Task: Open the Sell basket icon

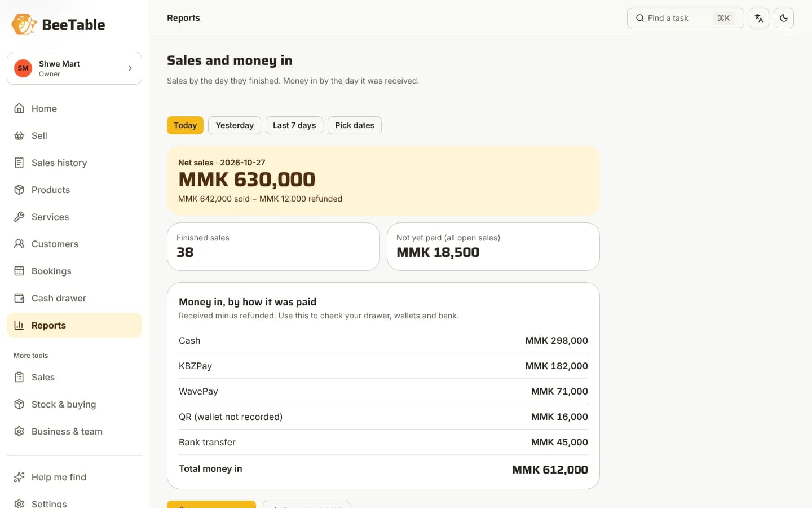Action: coord(19,135)
